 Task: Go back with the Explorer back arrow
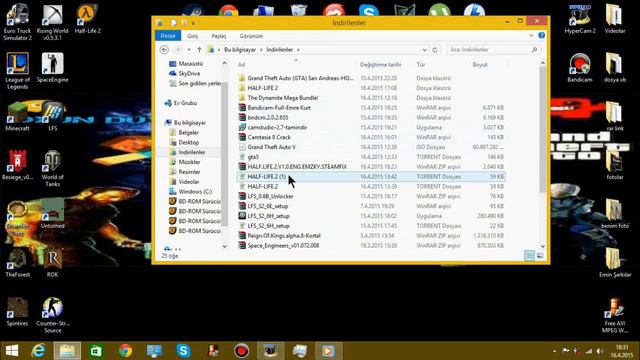tap(164, 49)
